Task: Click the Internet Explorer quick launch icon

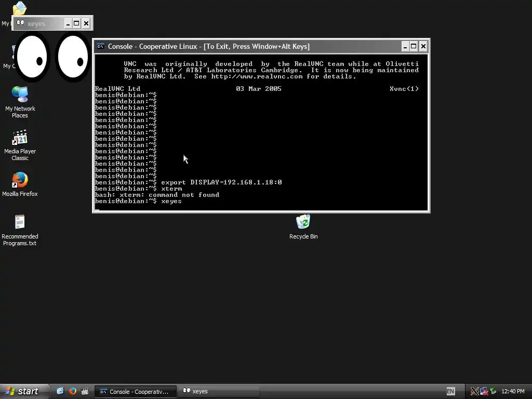Action: coord(60,391)
